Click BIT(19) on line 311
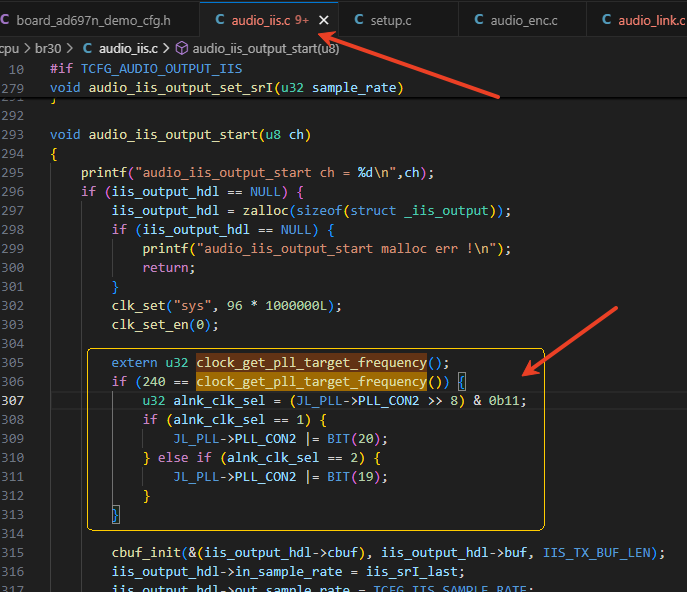The image size is (687, 592). (x=353, y=477)
